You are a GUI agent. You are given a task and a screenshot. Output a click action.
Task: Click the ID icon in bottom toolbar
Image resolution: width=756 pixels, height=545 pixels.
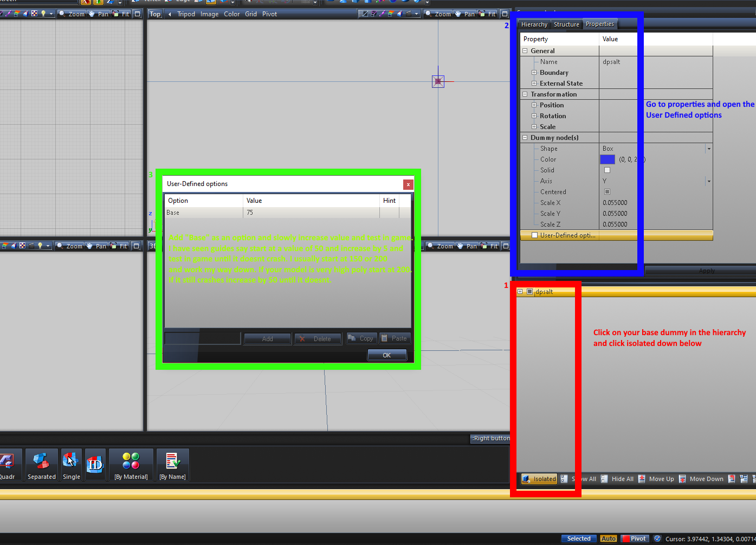95,465
